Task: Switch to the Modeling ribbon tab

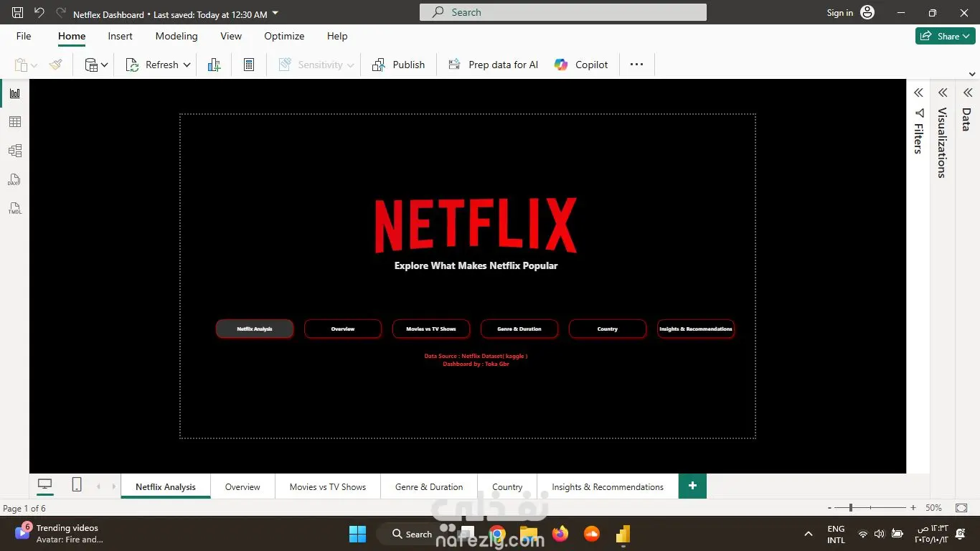Action: tap(176, 36)
